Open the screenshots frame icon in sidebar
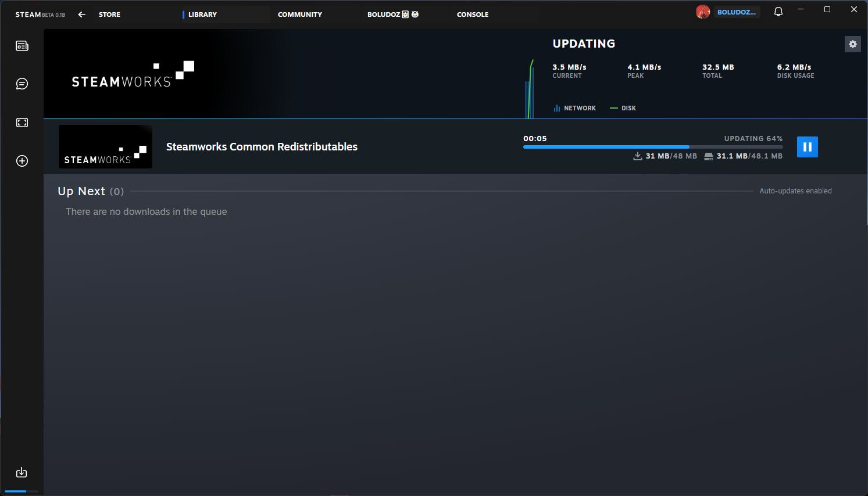 pyautogui.click(x=22, y=123)
